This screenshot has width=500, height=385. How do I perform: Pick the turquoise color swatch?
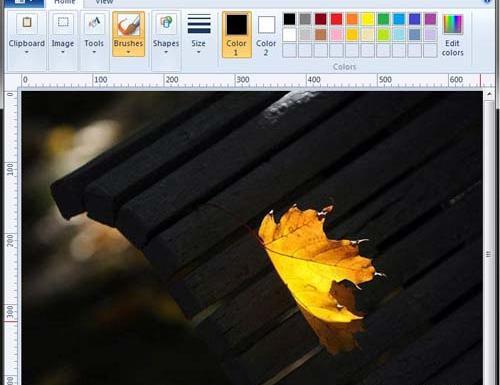[399, 19]
